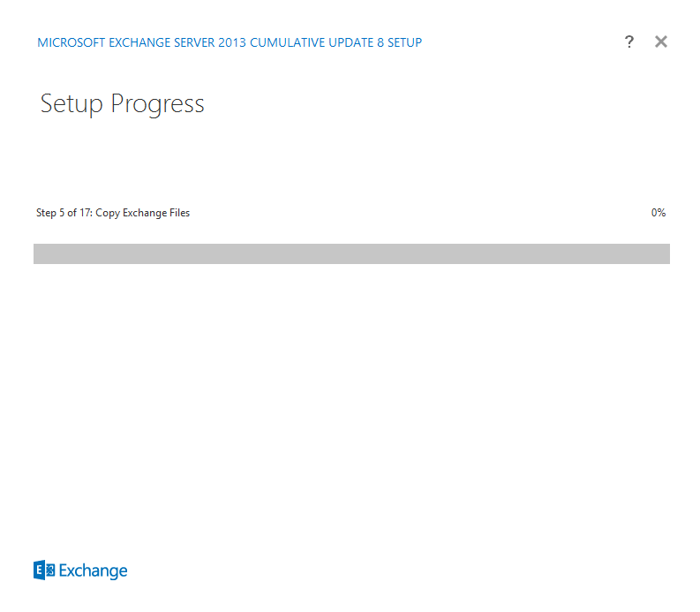Click the number 17 in the step label

[85, 213]
